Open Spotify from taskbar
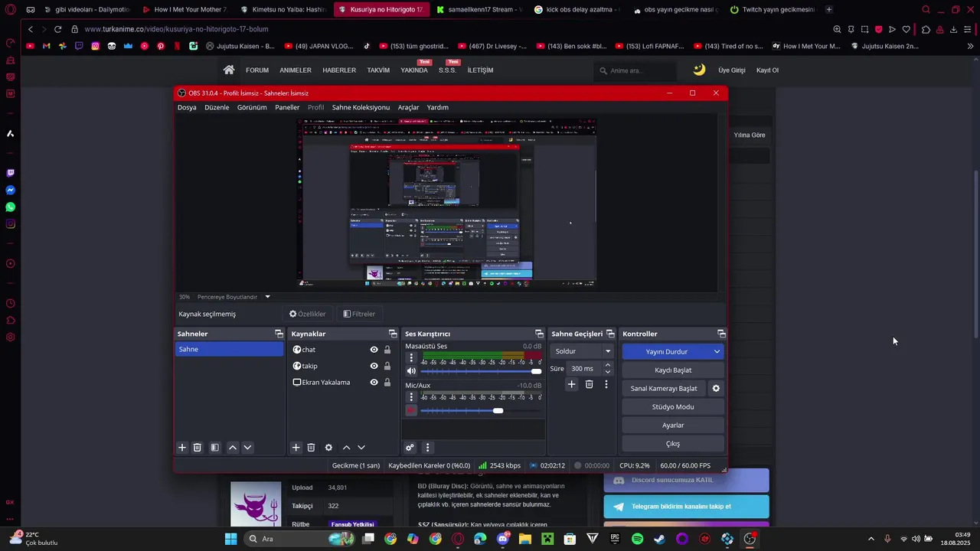Viewport: 980px width, 551px height. pos(638,539)
